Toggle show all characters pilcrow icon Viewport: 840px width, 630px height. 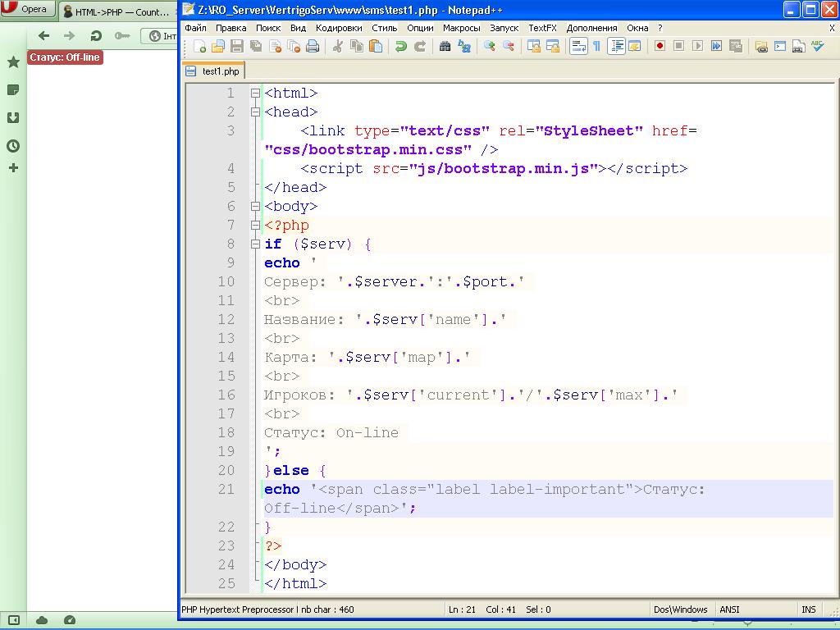click(597, 47)
